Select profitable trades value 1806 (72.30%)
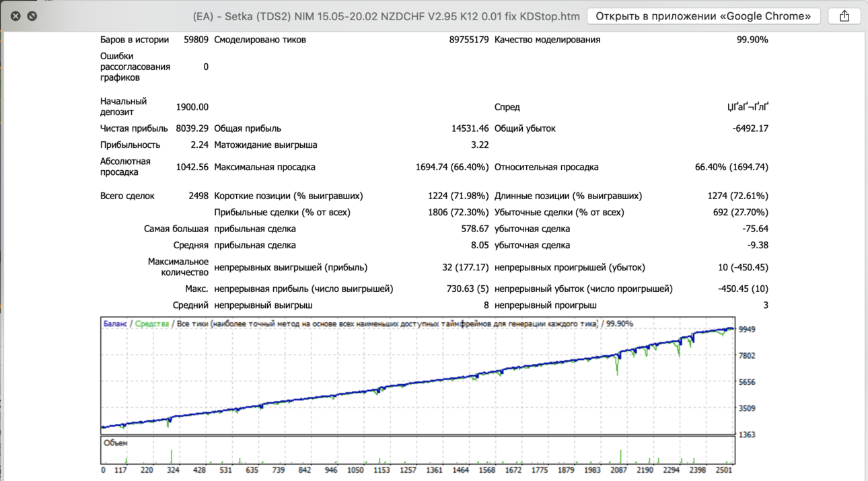Viewport: 868px width, 481px height. click(458, 212)
